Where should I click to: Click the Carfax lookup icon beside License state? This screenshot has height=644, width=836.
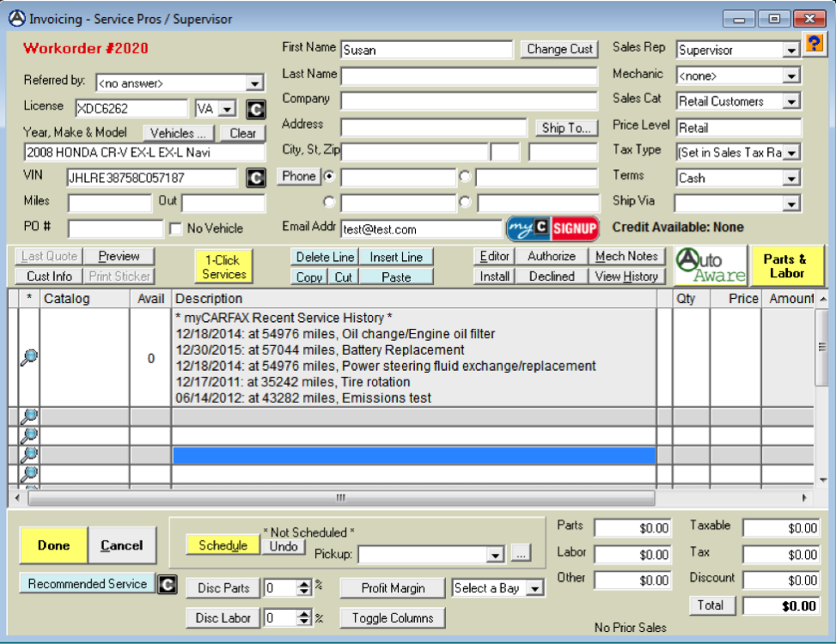click(x=256, y=109)
